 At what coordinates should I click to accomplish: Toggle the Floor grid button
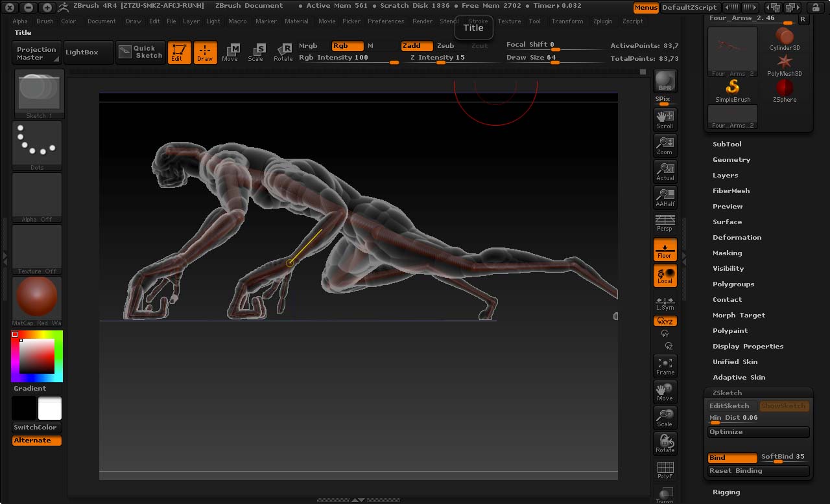tap(665, 249)
